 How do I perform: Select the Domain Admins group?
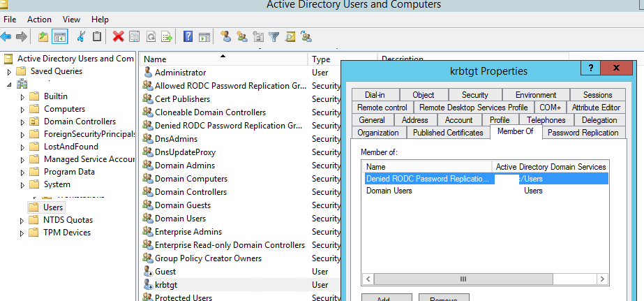[x=184, y=166]
